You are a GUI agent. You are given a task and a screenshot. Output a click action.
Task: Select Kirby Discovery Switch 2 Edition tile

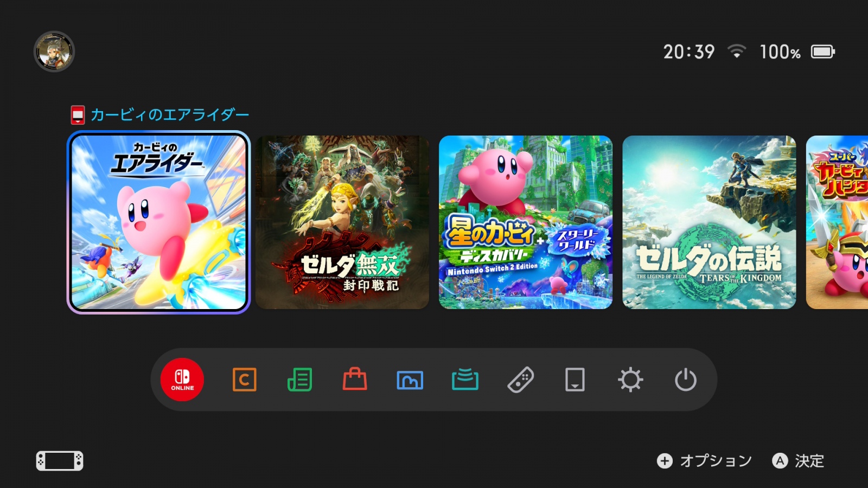526,222
